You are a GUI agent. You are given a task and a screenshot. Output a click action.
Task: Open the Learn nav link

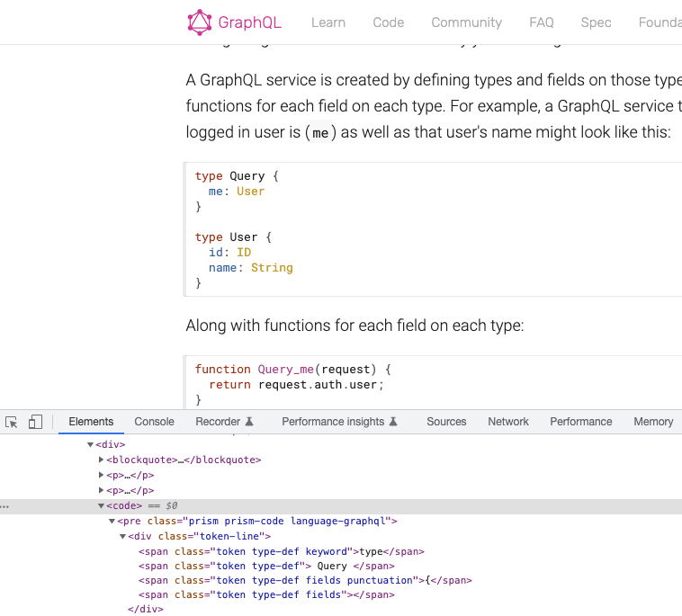328,22
